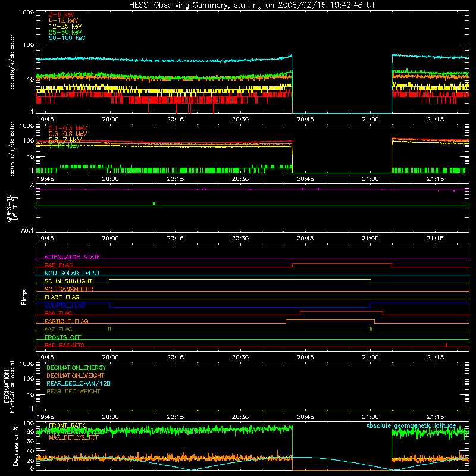Click the REAR_DEC_WEIGHT legend label
Screen dimensions: 476x476
[x=73, y=392]
